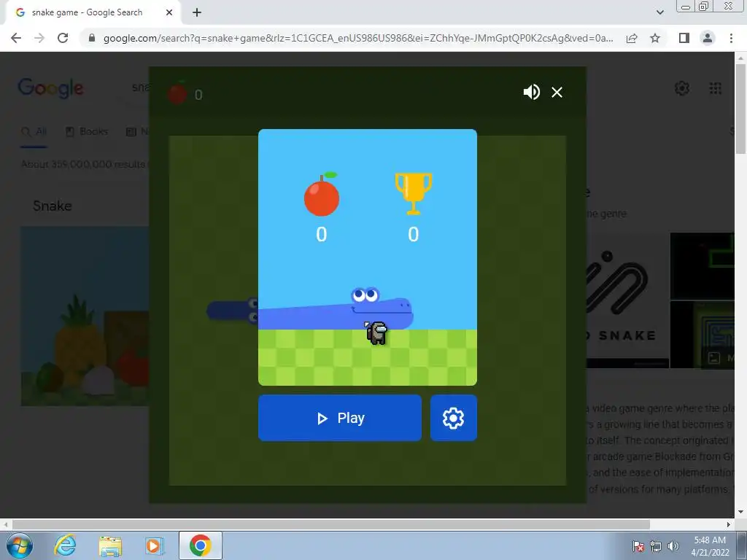Go back in Chrome
The width and height of the screenshot is (747, 560).
(16, 38)
